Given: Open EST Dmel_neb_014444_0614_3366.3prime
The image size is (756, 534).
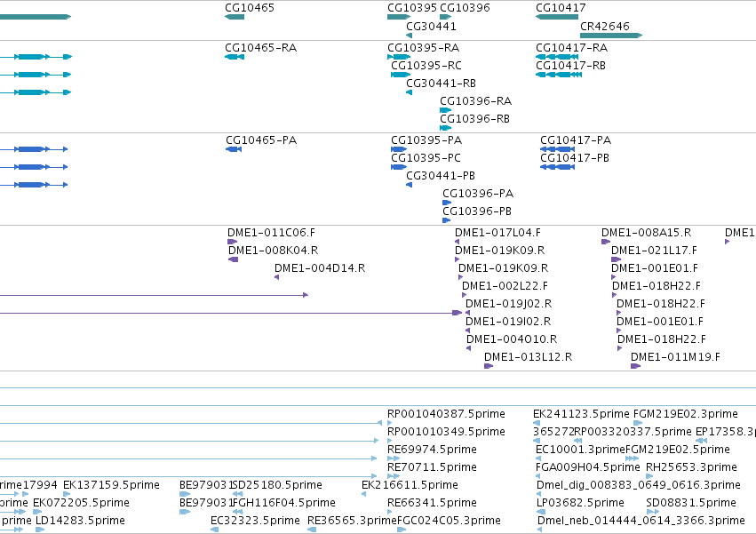Looking at the screenshot, I should click(x=641, y=521).
